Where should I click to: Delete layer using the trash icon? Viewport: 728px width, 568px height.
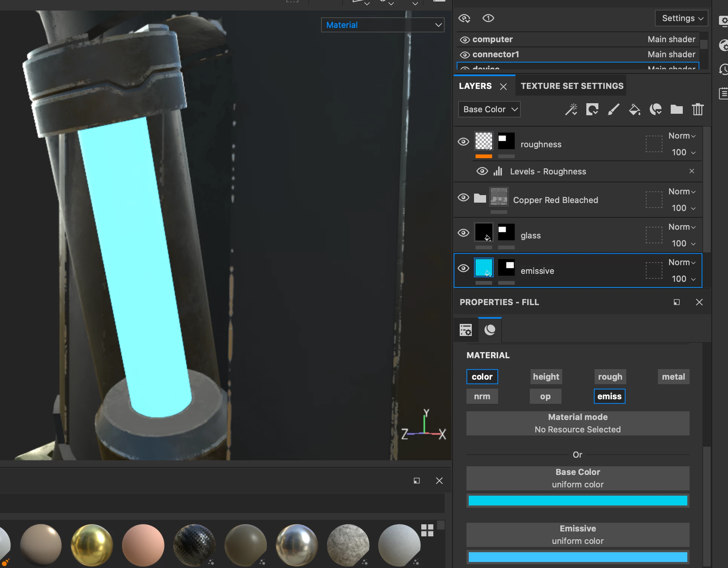tap(697, 110)
